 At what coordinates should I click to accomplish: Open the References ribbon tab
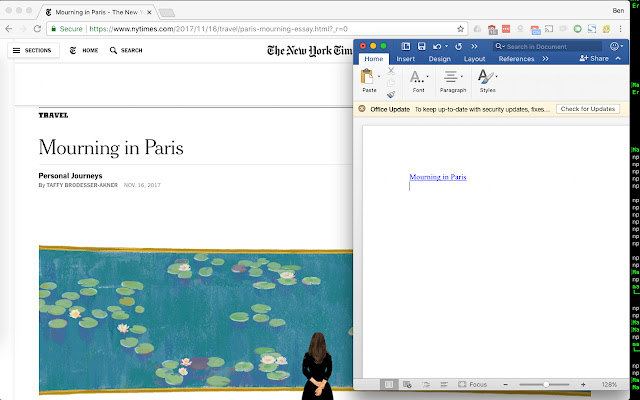pos(516,59)
